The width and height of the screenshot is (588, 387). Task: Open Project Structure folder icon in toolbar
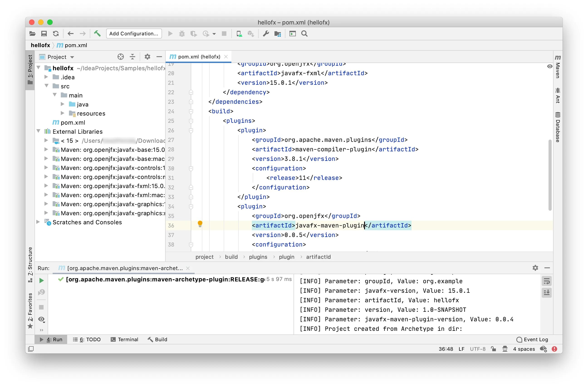(278, 34)
